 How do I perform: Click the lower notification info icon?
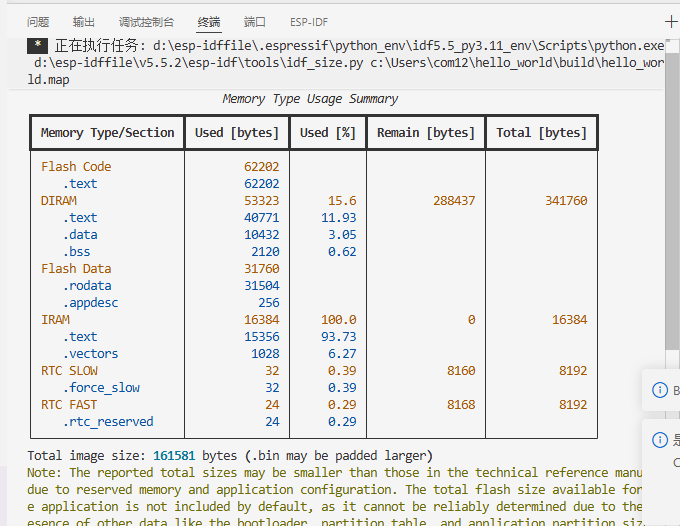[x=659, y=440]
